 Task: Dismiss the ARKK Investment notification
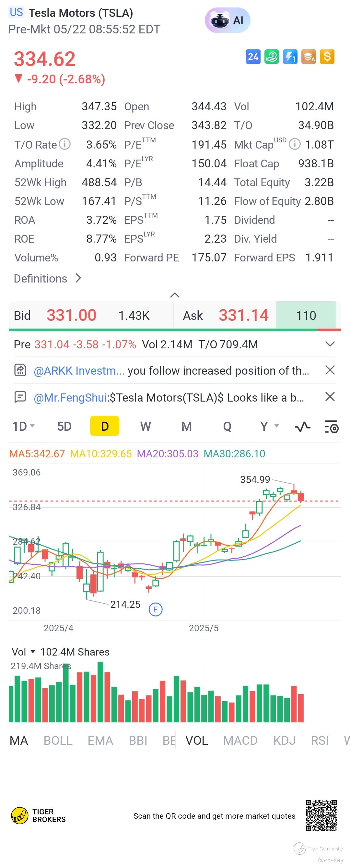(x=330, y=370)
